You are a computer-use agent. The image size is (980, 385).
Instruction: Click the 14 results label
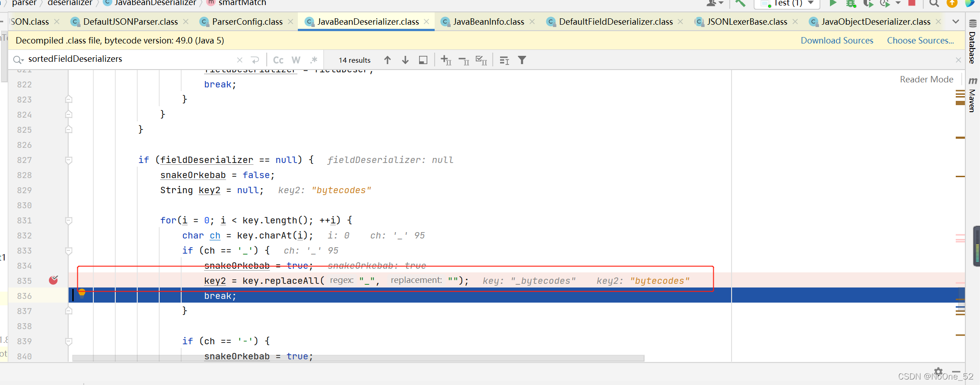(x=355, y=60)
